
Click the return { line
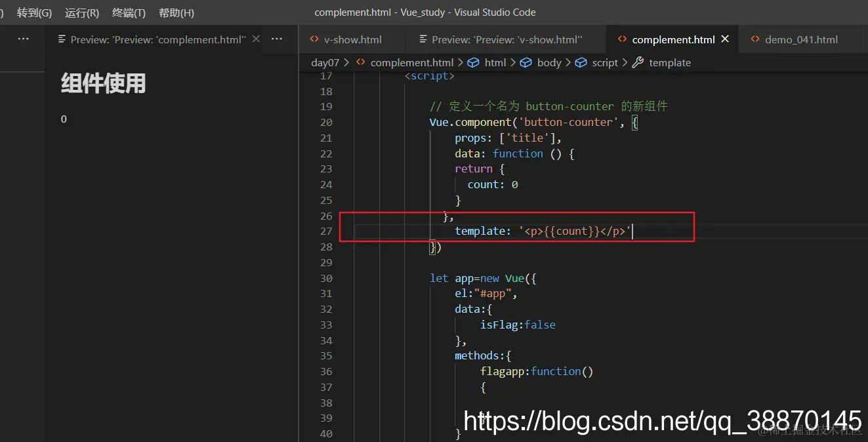[480, 169]
